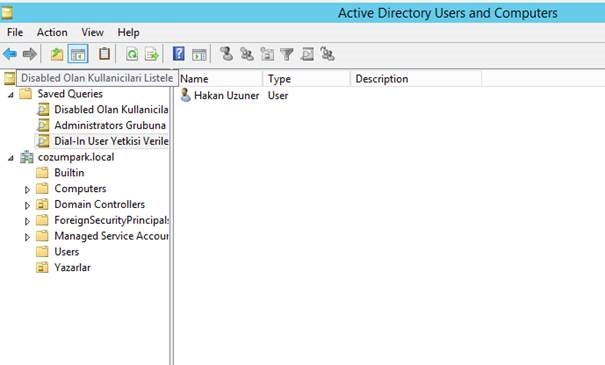This screenshot has height=365, width=605.
Task: Expand the Computers container
Action: pos(27,189)
